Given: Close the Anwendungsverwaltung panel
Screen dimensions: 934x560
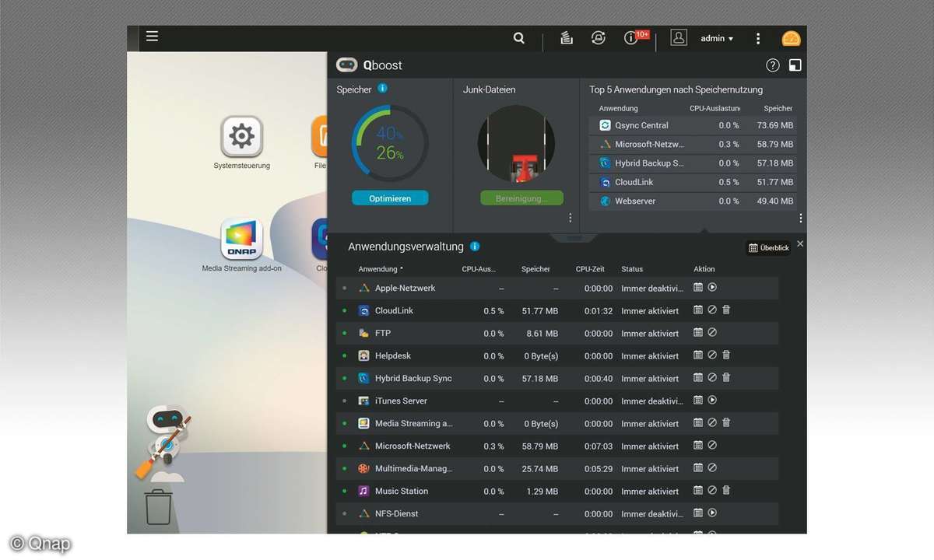Looking at the screenshot, I should (800, 244).
